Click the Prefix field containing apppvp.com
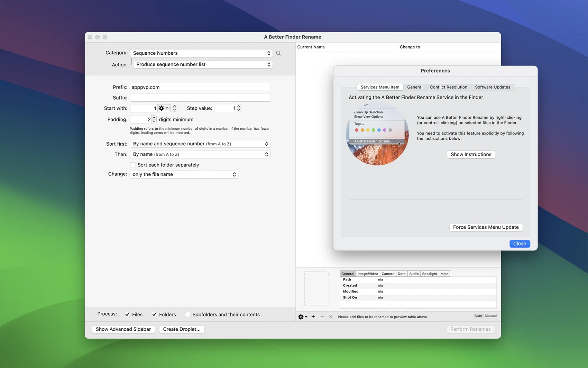588x368 pixels. coord(200,87)
